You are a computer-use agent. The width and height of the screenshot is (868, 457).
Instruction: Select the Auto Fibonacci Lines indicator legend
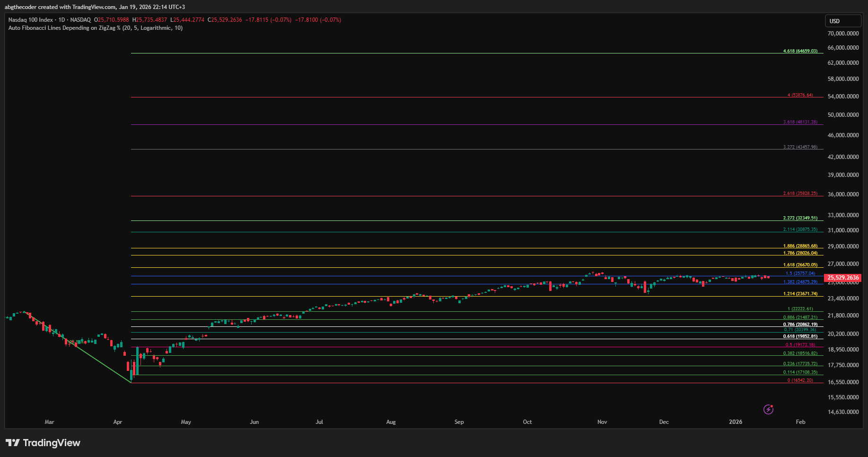95,28
